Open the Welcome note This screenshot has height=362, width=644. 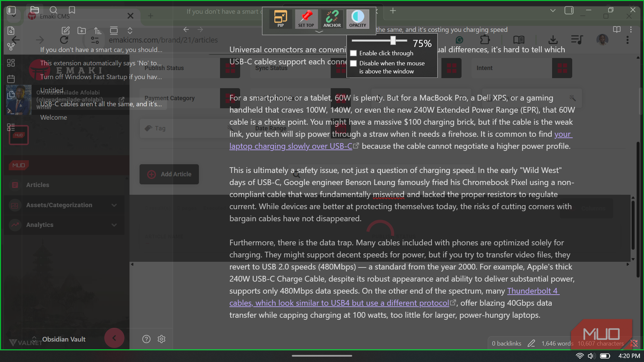[x=54, y=117]
